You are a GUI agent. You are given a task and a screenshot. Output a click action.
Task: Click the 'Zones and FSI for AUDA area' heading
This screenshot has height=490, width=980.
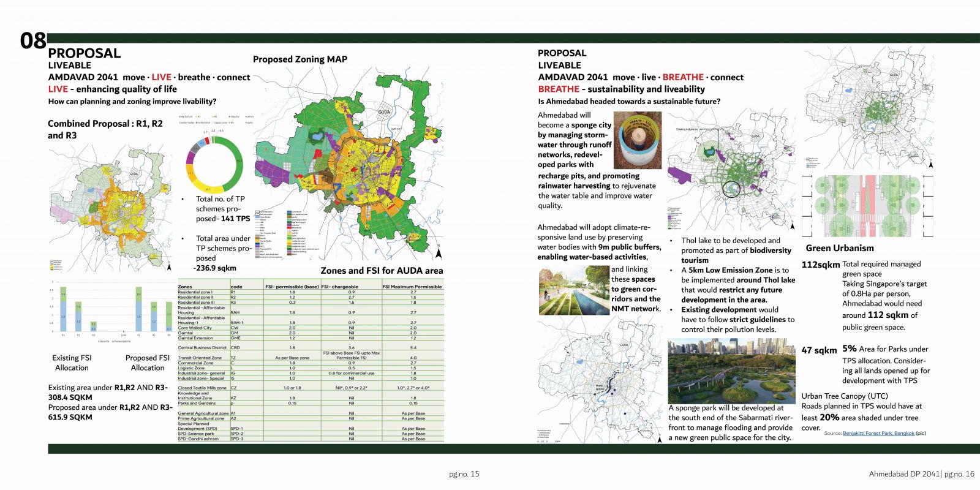382,271
